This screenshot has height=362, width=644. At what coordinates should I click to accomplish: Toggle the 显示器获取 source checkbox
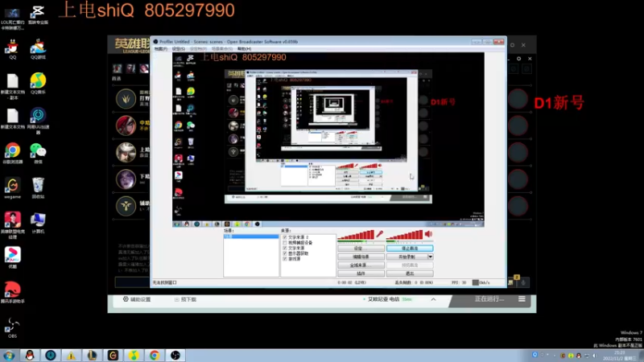point(285,253)
